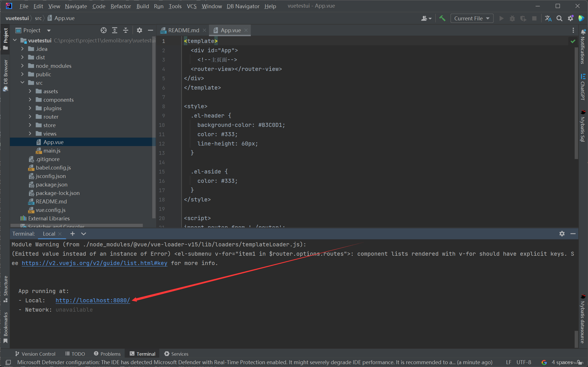Viewport: 588px width, 367px height.
Task: Toggle the Project tool window stripe
Action: pyautogui.click(x=5, y=39)
